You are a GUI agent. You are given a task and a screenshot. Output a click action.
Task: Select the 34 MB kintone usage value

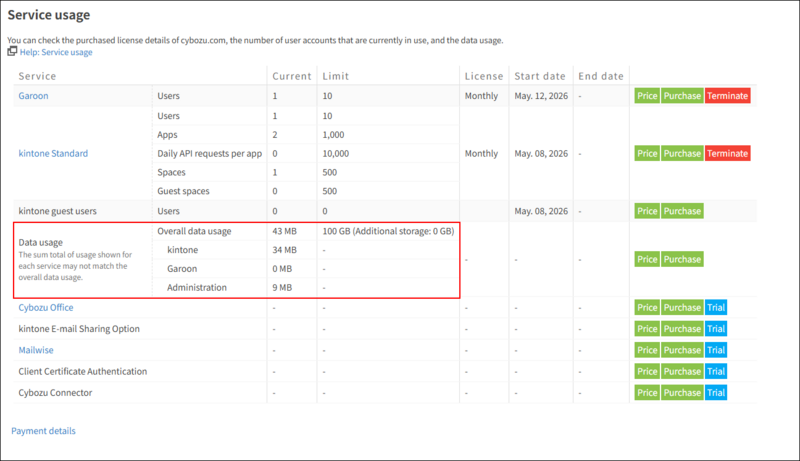click(x=284, y=250)
